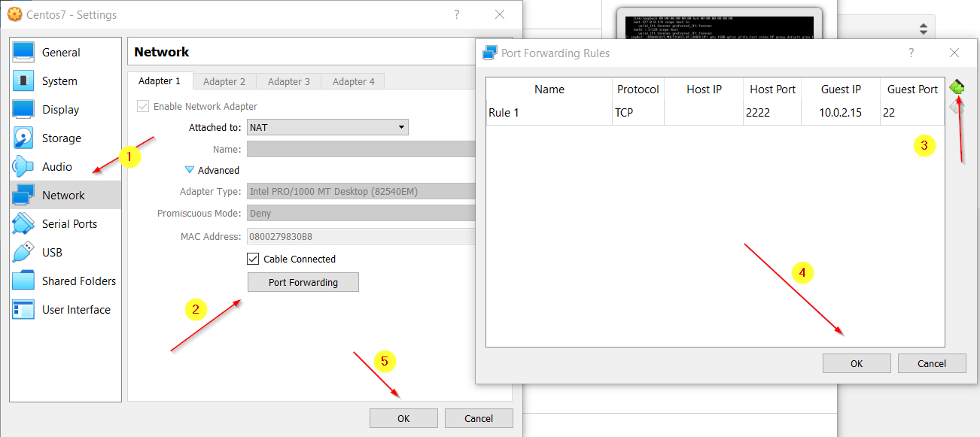Open the System settings category icon
Viewport: 980px width, 437px height.
point(23,80)
